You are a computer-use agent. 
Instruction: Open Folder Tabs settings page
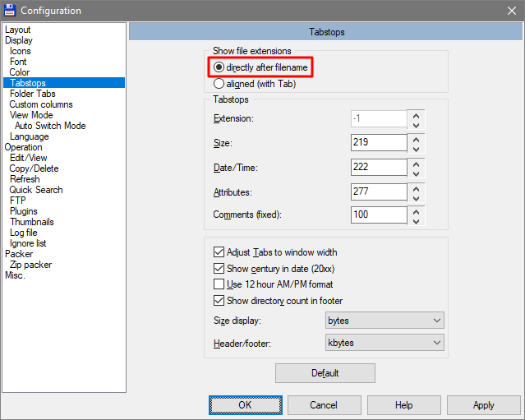33,94
